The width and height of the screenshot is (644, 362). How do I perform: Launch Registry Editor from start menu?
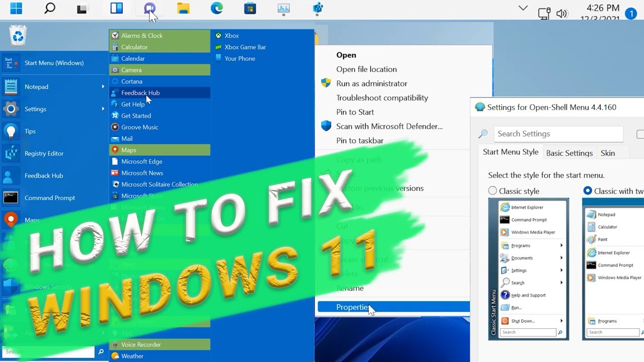click(x=54, y=153)
